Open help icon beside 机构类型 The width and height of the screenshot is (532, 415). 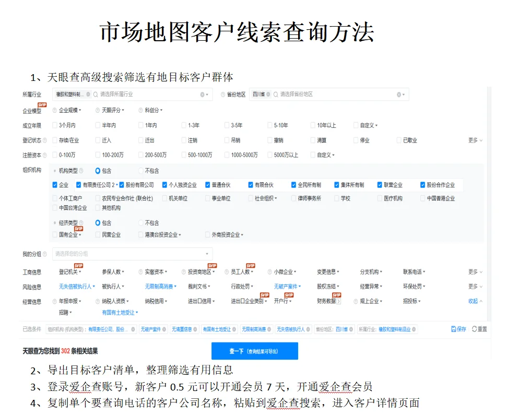pyautogui.click(x=81, y=171)
